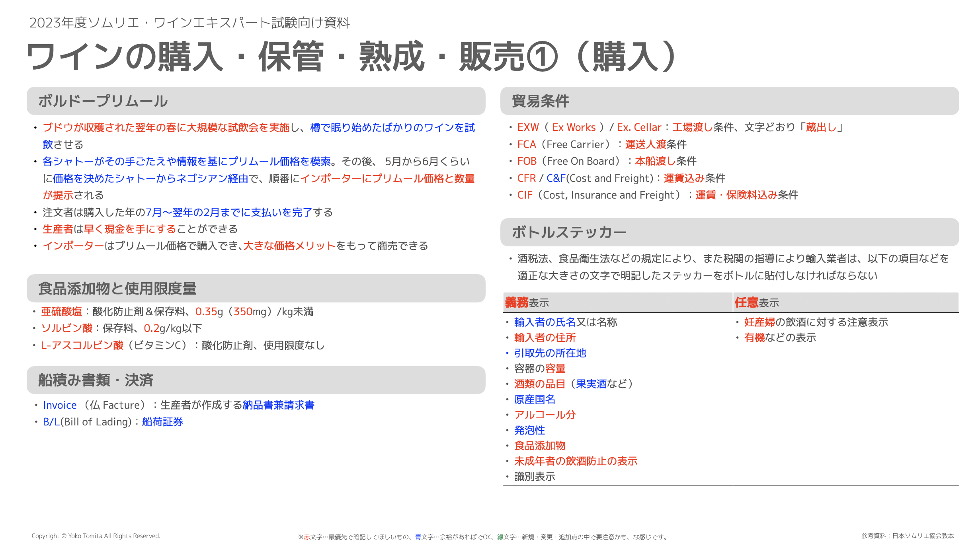Click the line beginning 各シャトーがその手ごたえ
This screenshot has width=980, height=550.
(x=256, y=161)
